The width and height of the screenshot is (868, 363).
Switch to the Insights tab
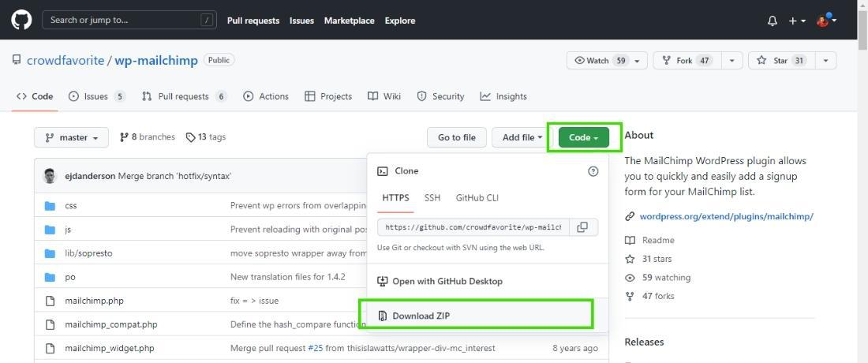click(x=503, y=96)
